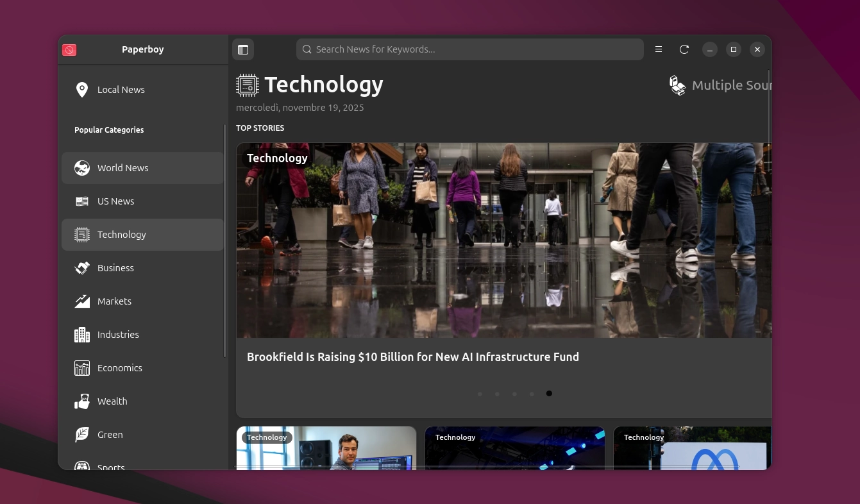
Task: Jump to the first carousel dot
Action: (x=480, y=394)
